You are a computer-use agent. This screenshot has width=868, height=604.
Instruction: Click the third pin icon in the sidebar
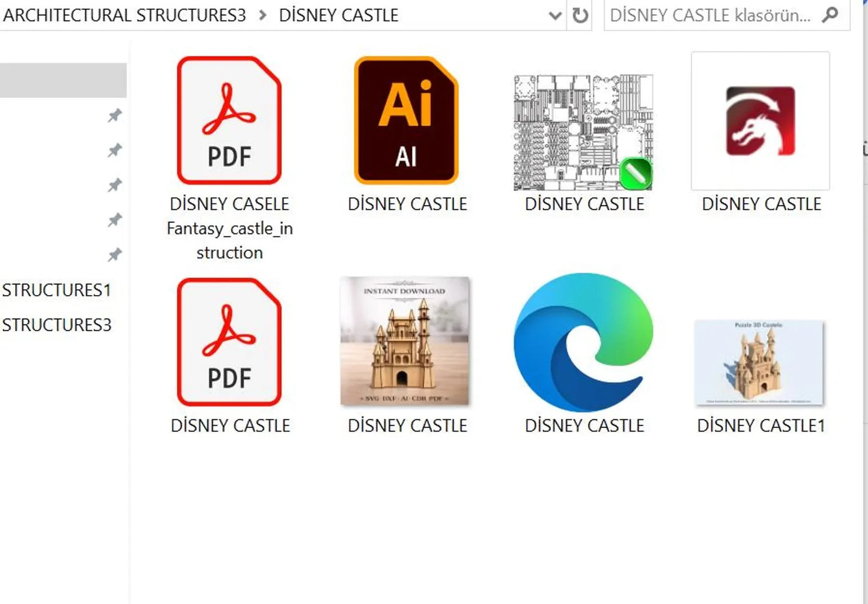click(114, 185)
